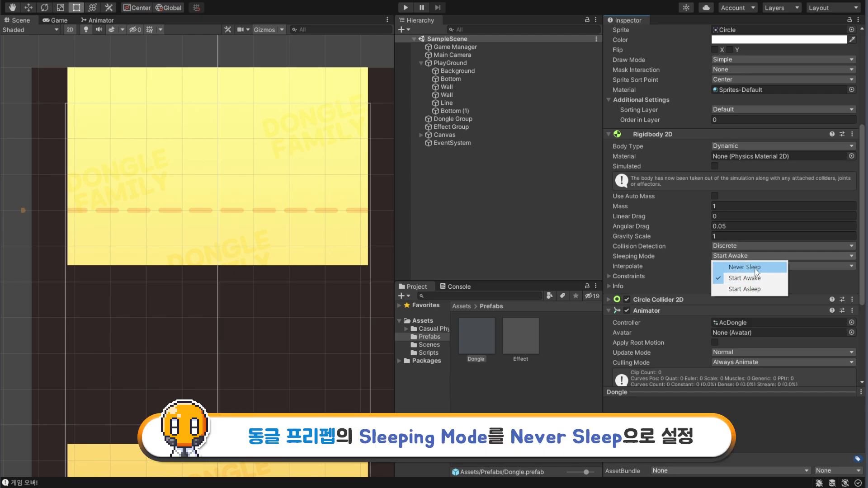The image size is (868, 488).
Task: Toggle scene audio speaker icon
Action: (99, 29)
